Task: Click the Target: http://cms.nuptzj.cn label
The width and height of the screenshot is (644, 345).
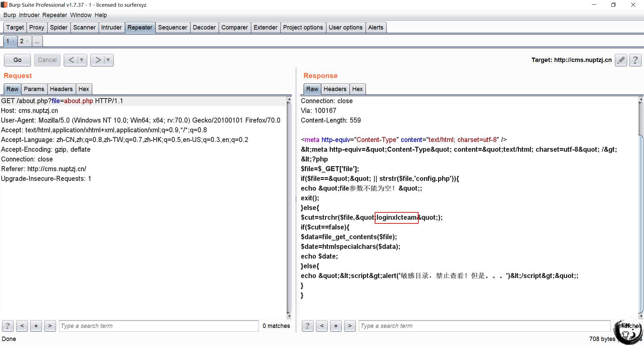Action: [572, 60]
